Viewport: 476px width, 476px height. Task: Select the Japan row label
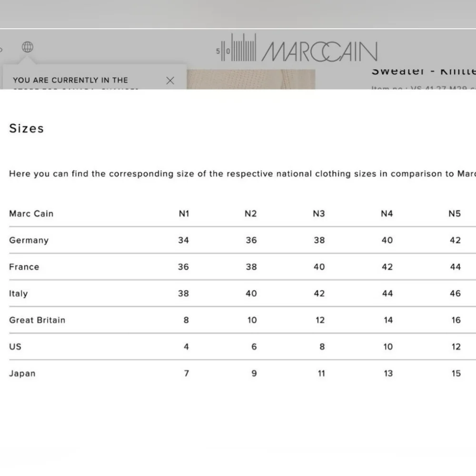click(x=22, y=373)
